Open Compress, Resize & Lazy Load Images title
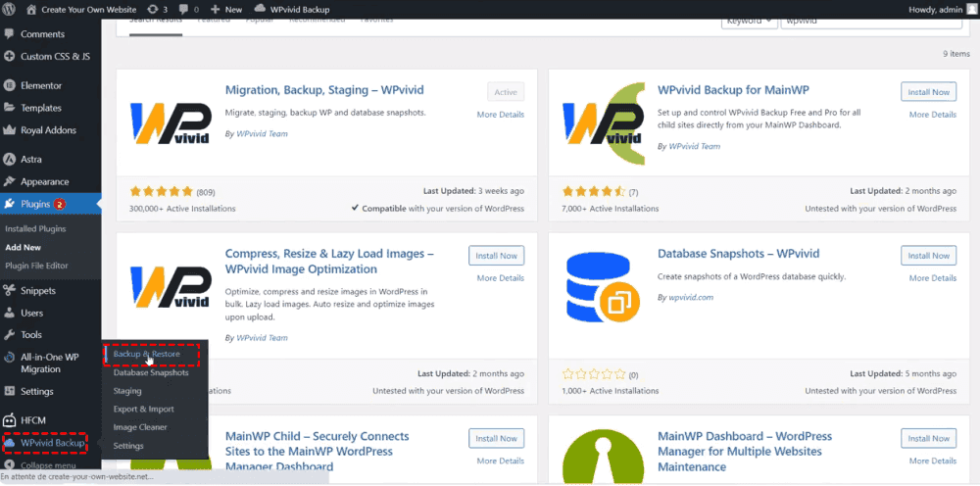This screenshot has width=980, height=486. click(329, 261)
